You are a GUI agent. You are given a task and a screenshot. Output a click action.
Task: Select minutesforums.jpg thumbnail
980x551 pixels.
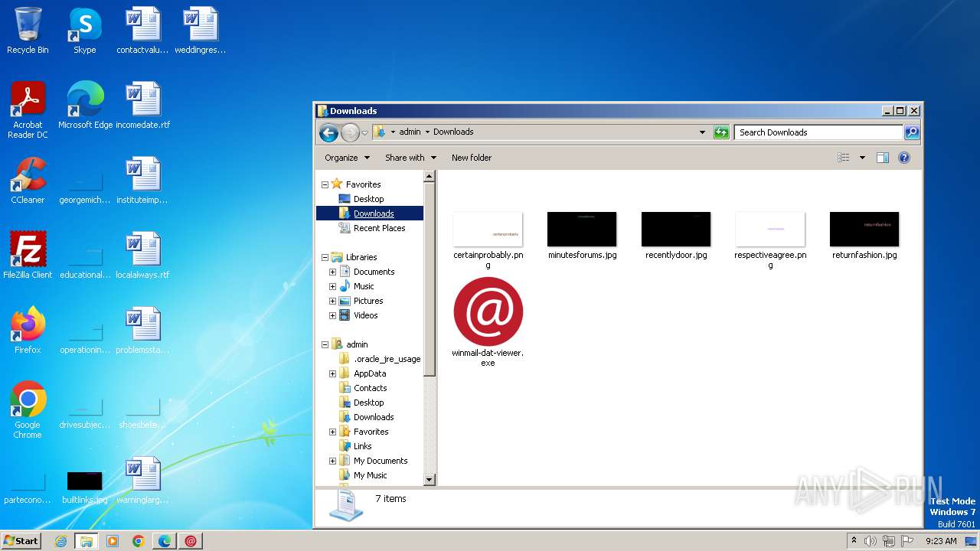(582, 236)
